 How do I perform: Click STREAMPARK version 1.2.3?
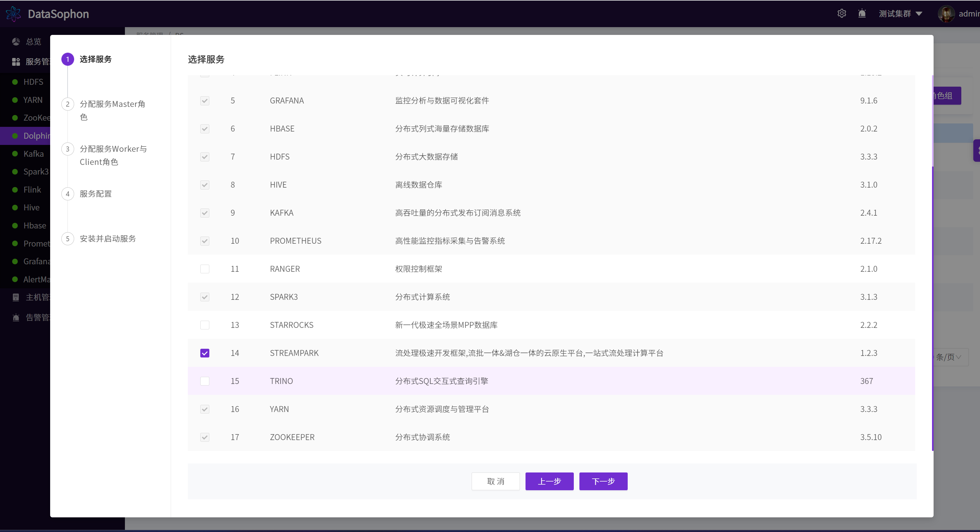[868, 353]
